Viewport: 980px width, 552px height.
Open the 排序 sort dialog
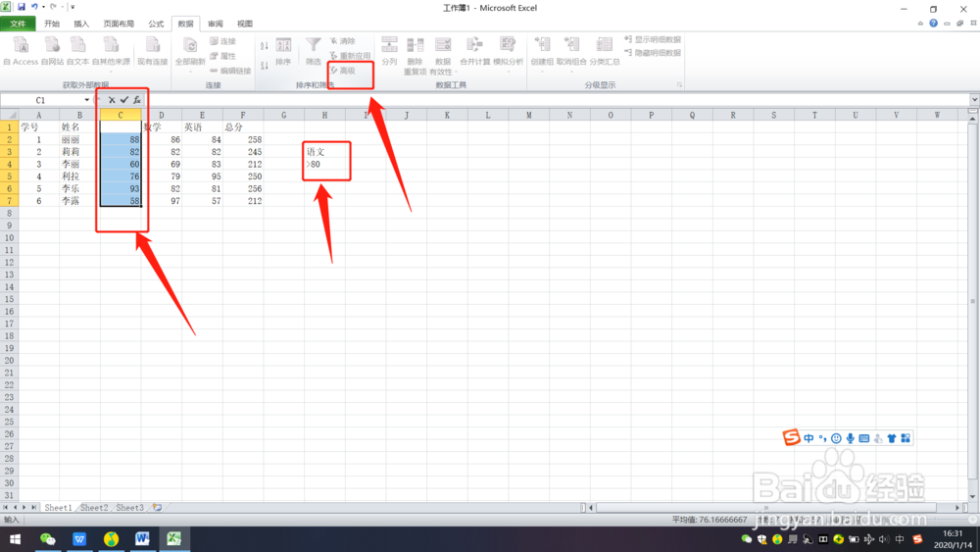[x=283, y=51]
